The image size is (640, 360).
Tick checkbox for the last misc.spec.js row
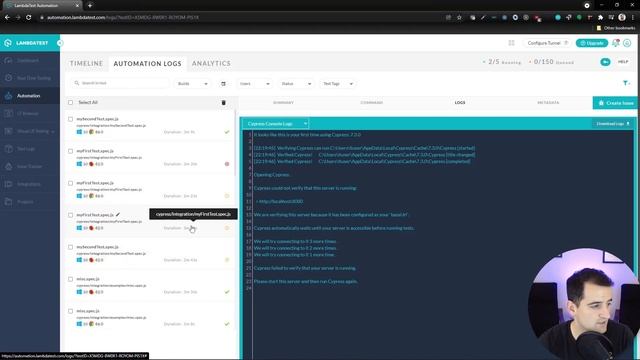tap(71, 311)
